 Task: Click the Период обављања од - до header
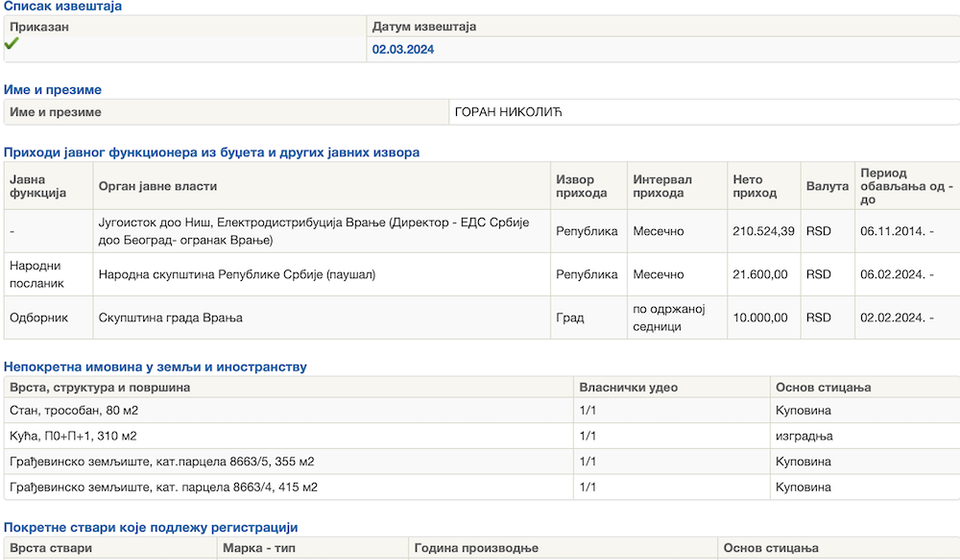(907, 186)
